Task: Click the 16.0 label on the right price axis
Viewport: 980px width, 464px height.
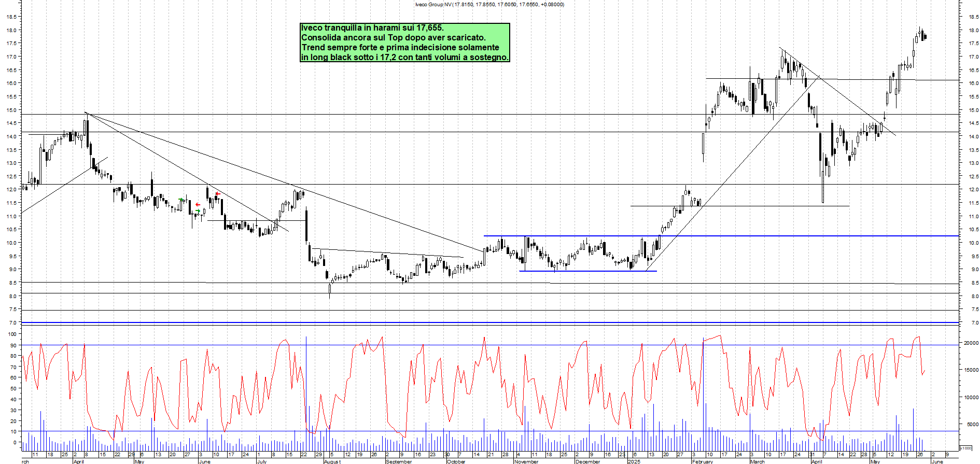Action: [973, 83]
